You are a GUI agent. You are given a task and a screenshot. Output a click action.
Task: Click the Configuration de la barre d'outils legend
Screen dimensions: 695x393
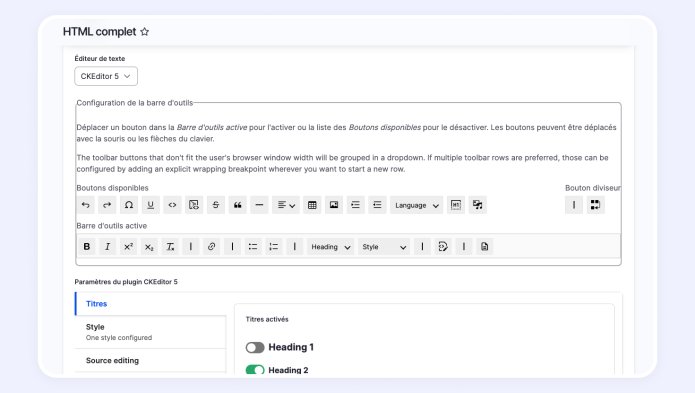pos(135,103)
